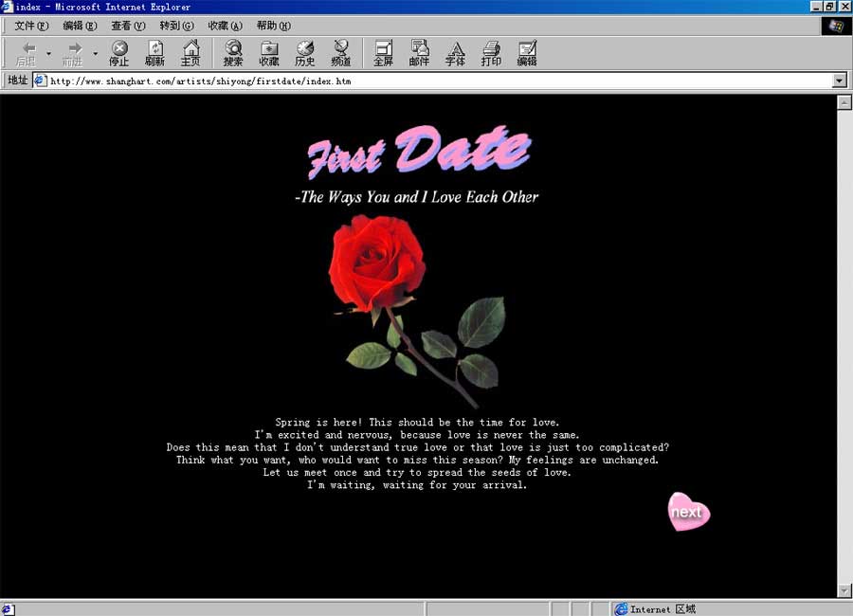Go to Home page (主页) icon
This screenshot has width=853, height=616.
(x=191, y=53)
